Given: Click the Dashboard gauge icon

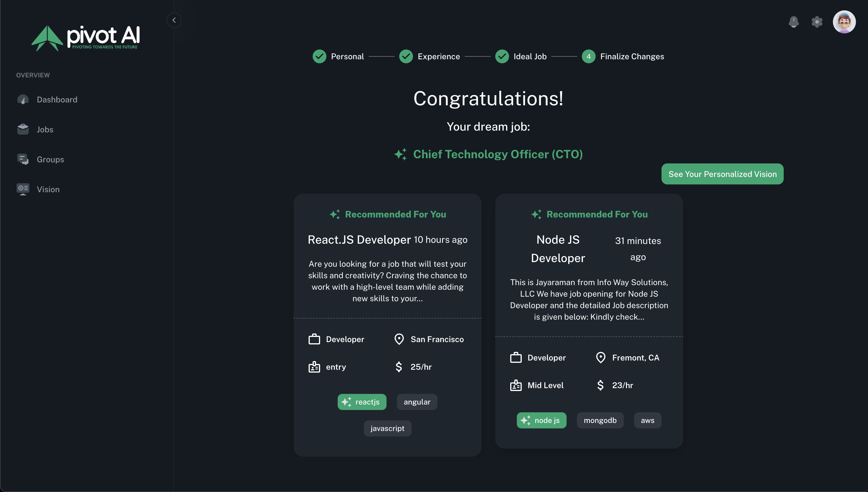Looking at the screenshot, I should (x=23, y=100).
